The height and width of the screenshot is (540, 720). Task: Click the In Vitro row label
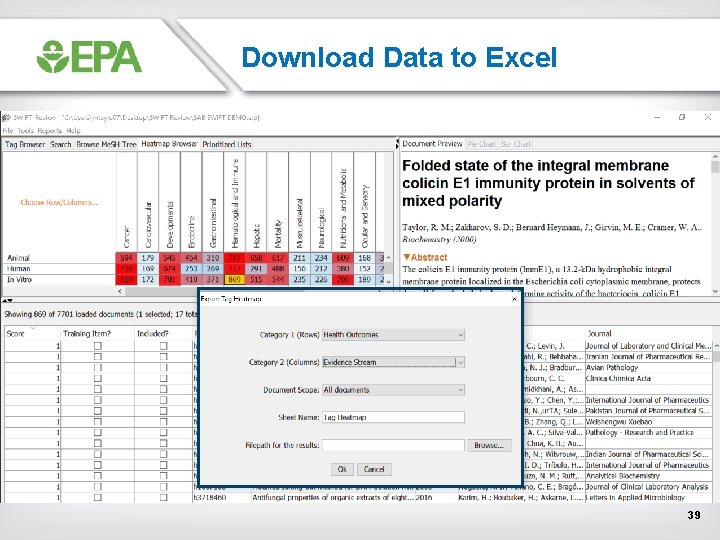point(19,279)
